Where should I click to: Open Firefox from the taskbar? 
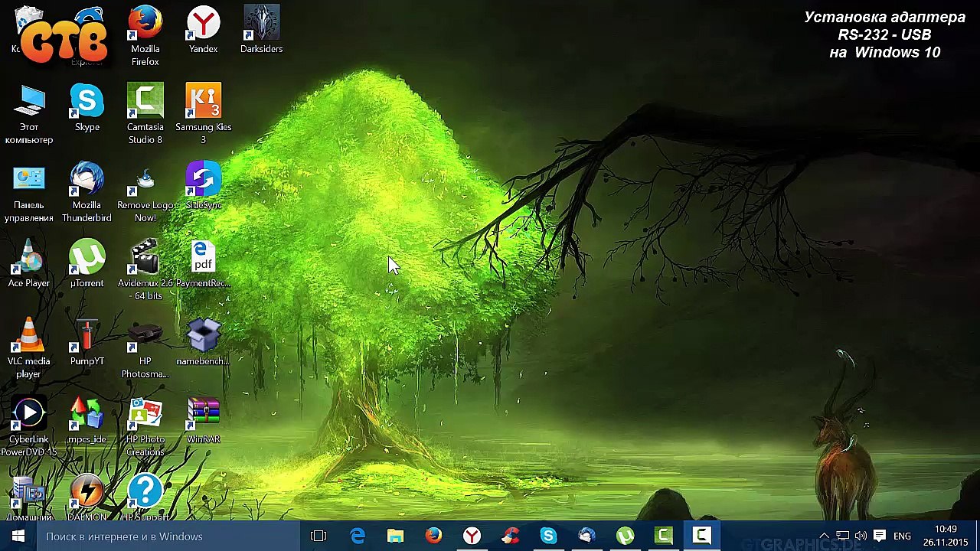click(x=433, y=536)
